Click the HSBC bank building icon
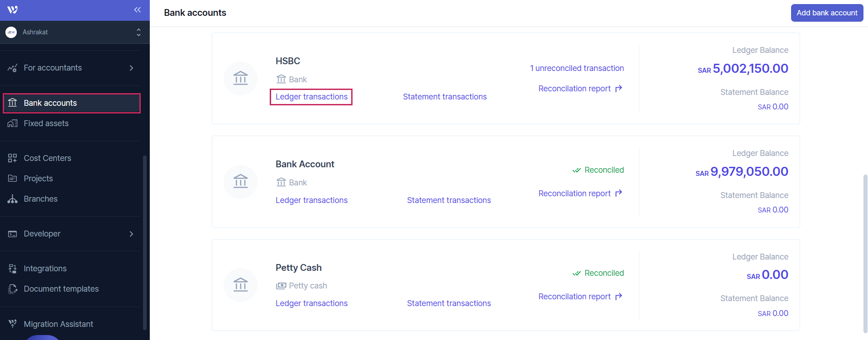The width and height of the screenshot is (868, 340). coord(240,78)
